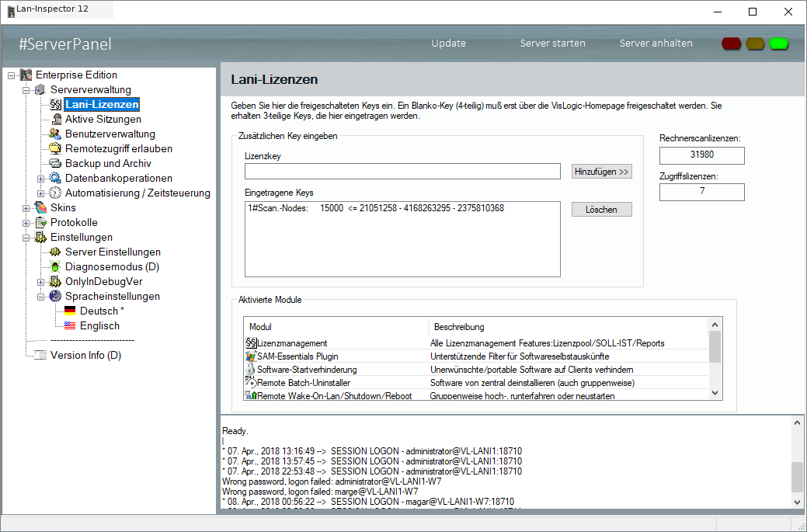Open Benutzerverwaltung in the tree
Screen dimensions: 807x532
click(110, 134)
